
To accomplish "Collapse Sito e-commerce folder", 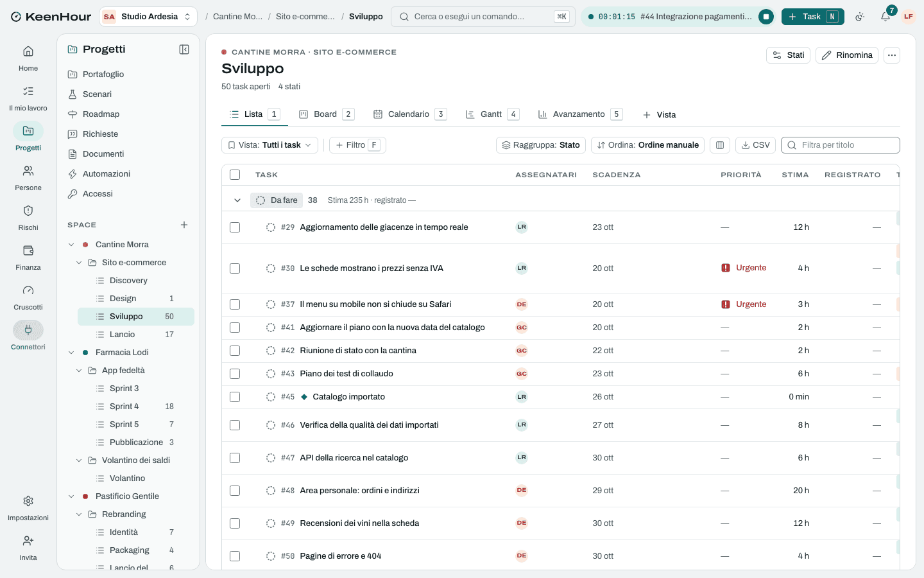I will point(79,263).
